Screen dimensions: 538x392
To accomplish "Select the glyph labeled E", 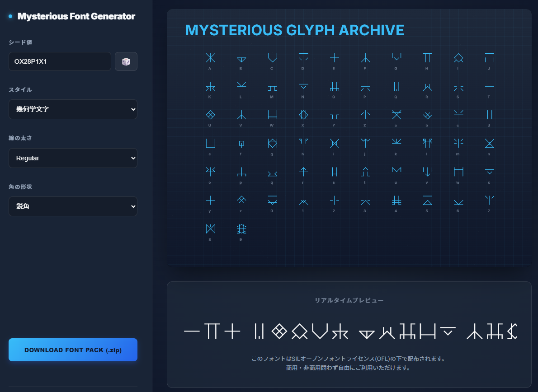I will (335, 58).
